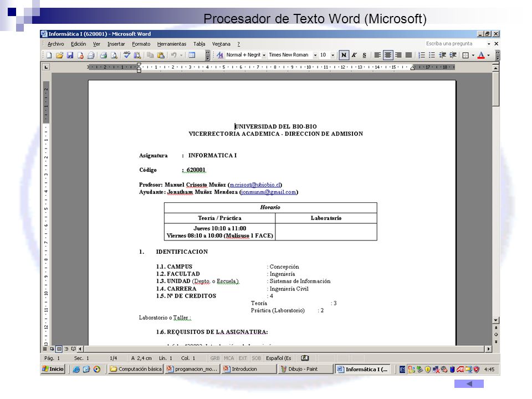This screenshot has height=399, width=532.
Task: Toggle SOB overtype mode in the status bar
Action: (x=256, y=359)
